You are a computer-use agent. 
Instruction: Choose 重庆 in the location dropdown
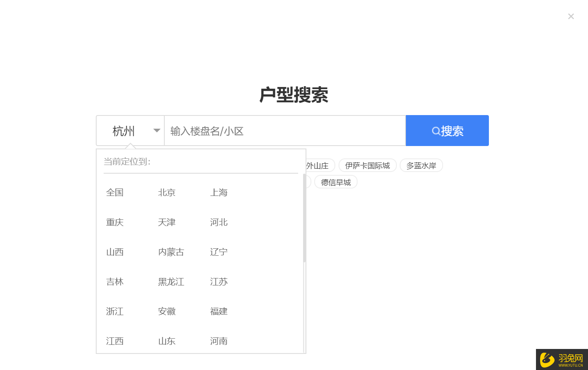coord(115,222)
